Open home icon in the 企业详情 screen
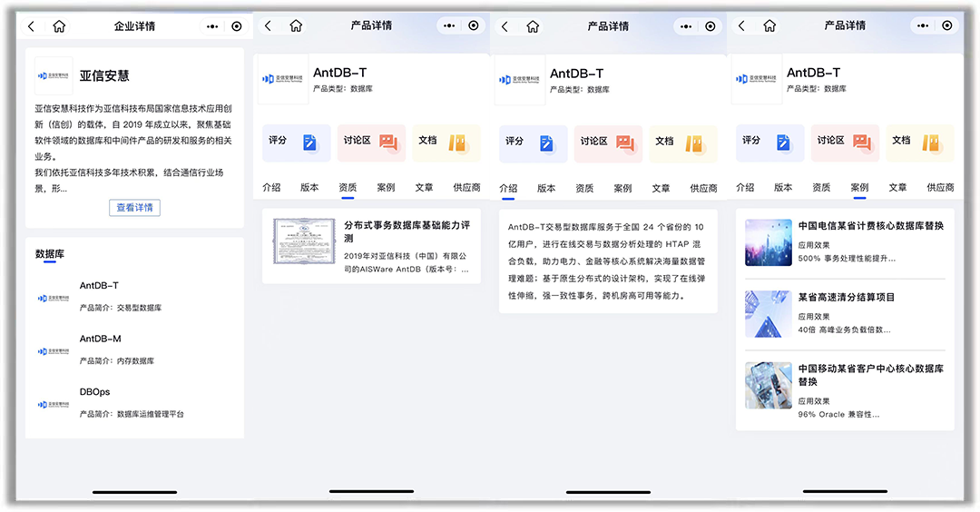 [59, 26]
